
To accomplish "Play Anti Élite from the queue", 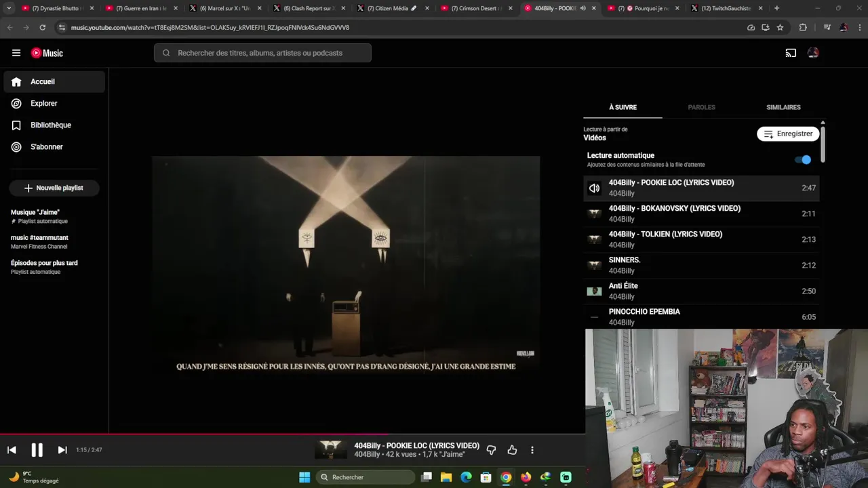I will click(x=701, y=291).
